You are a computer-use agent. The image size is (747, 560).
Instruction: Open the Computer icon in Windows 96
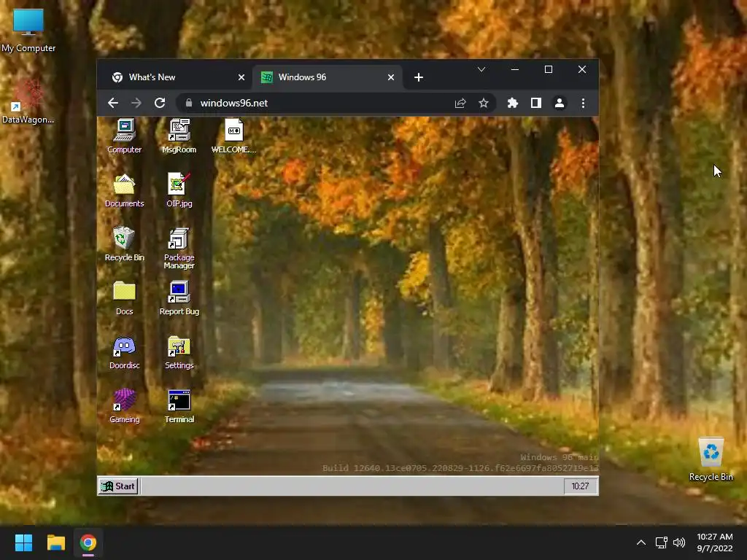124,136
